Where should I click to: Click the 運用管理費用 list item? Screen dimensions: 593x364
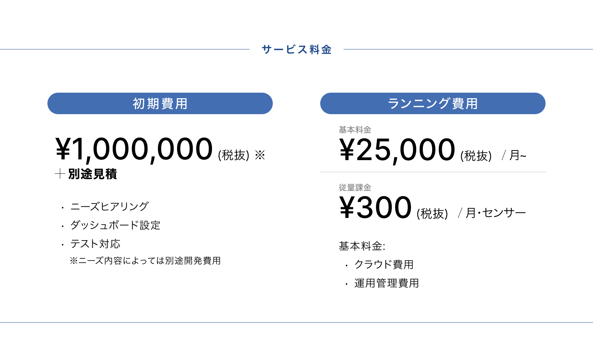click(387, 283)
